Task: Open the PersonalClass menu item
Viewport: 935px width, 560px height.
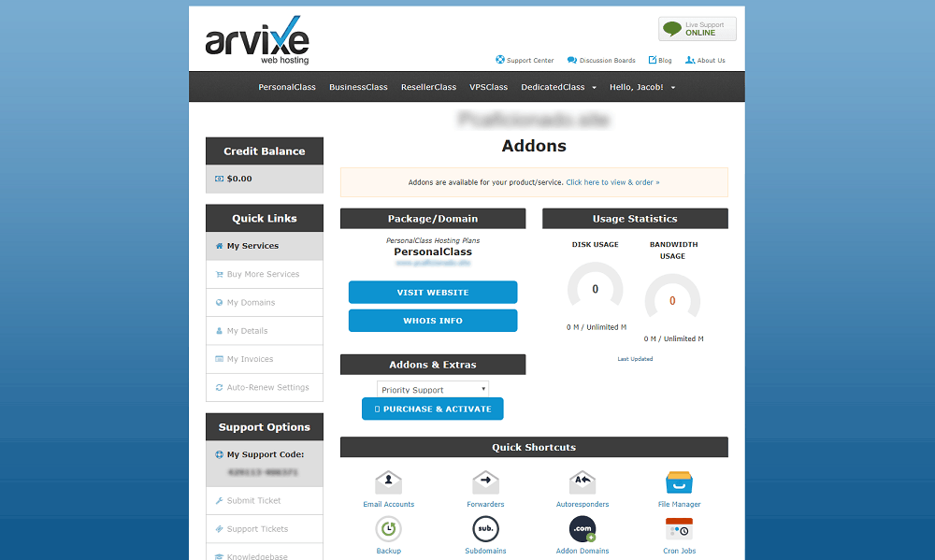Action: [287, 87]
